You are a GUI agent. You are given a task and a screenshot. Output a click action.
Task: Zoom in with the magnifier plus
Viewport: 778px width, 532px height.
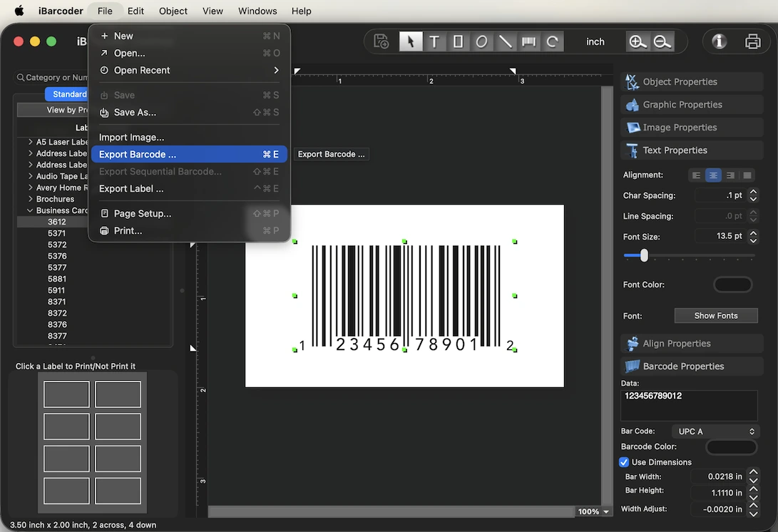click(638, 41)
